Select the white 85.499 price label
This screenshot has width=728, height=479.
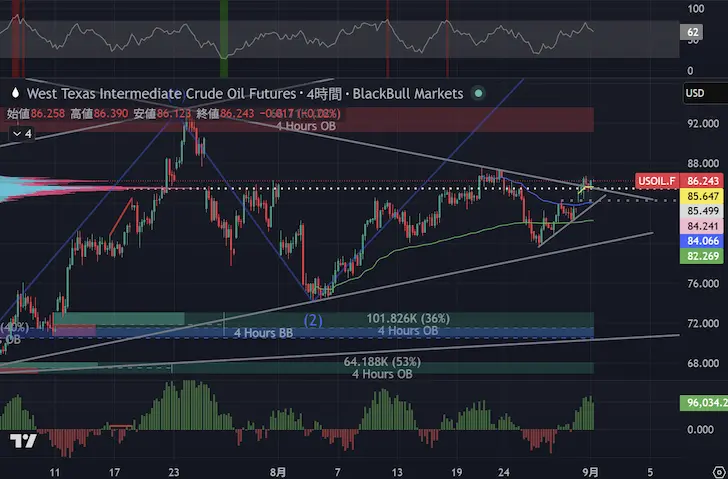click(x=702, y=211)
